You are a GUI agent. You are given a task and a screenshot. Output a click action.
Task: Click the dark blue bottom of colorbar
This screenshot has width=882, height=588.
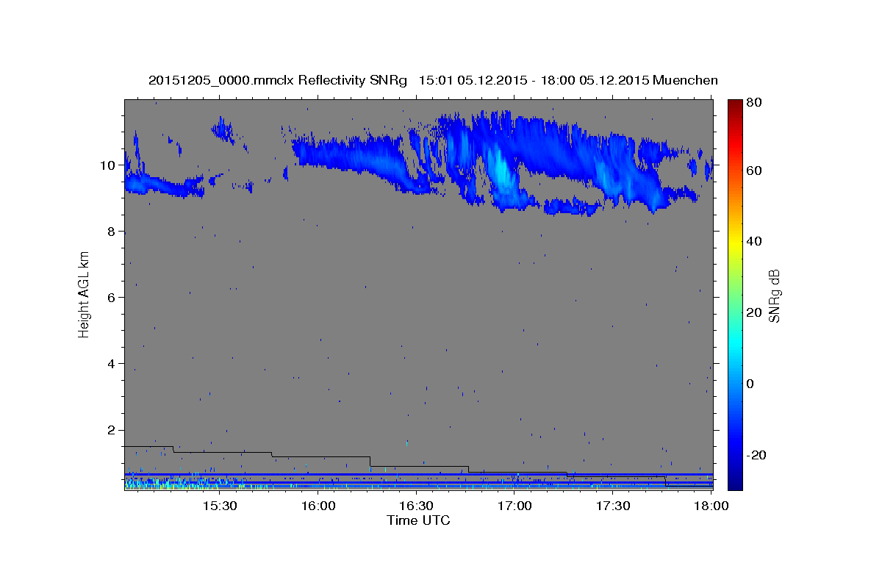[x=735, y=481]
